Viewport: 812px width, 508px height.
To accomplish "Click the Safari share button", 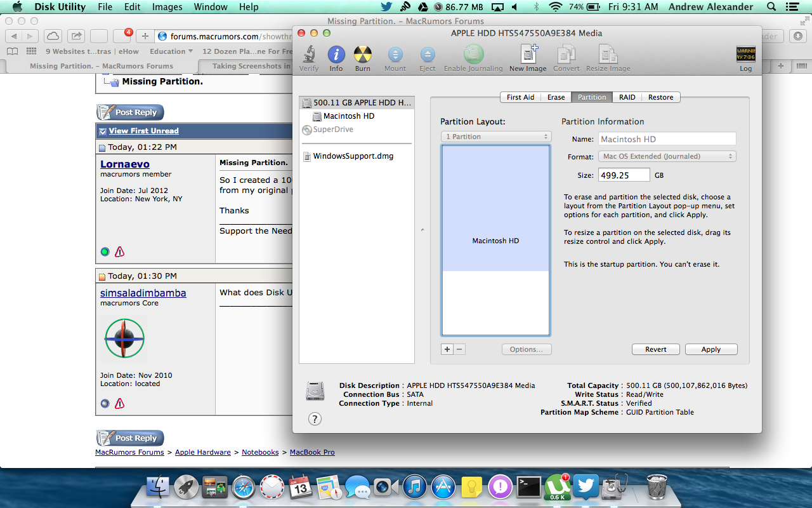I will pos(75,36).
